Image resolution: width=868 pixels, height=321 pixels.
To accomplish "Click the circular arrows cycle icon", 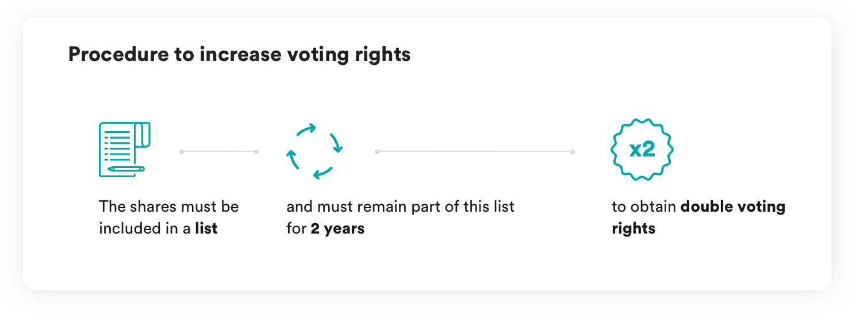I will (314, 151).
